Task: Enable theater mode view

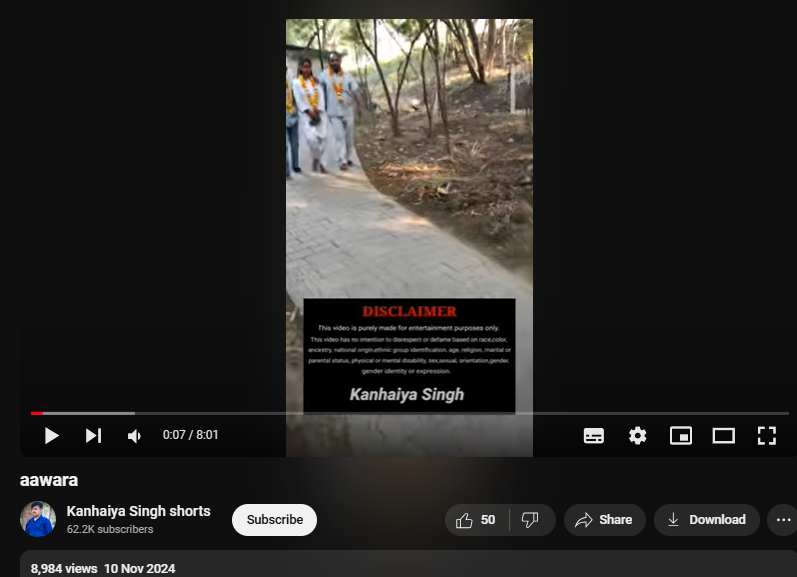Action: click(x=723, y=436)
